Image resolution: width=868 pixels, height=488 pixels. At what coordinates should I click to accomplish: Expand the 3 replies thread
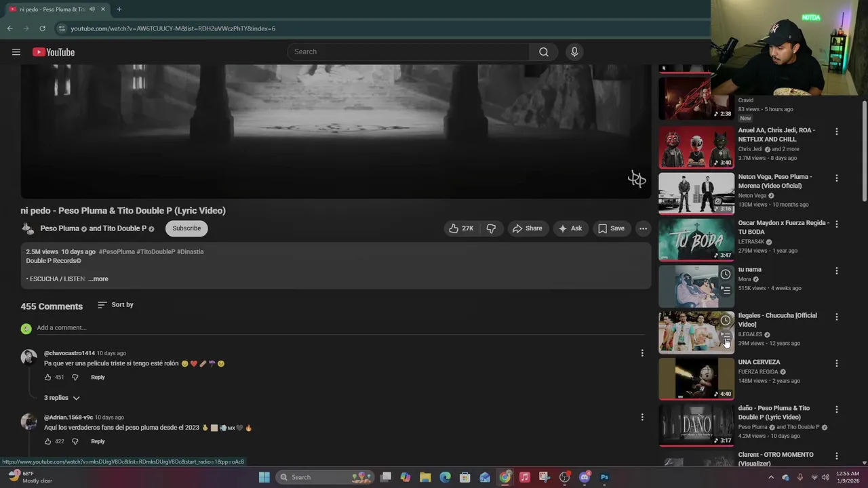62,398
